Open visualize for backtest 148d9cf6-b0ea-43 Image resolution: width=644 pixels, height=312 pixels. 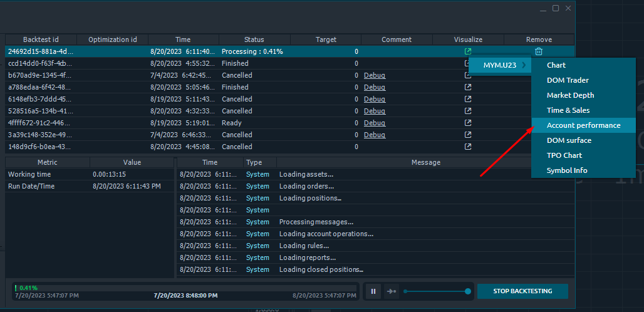(468, 147)
